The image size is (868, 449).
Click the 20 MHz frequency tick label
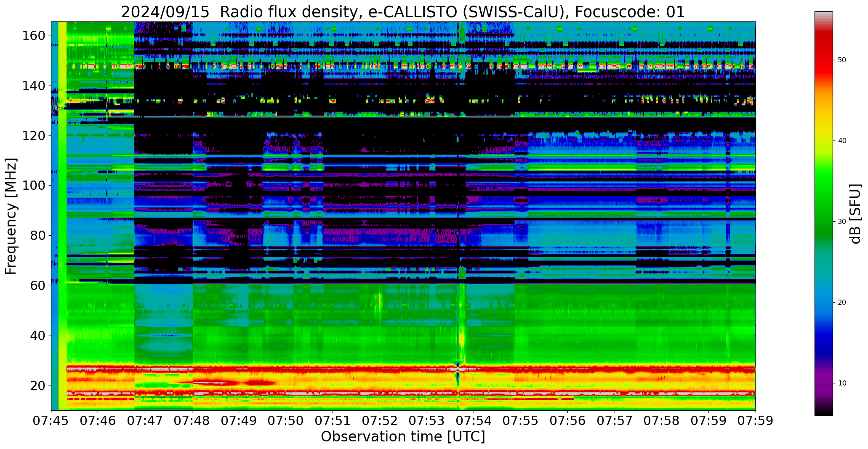(x=38, y=385)
